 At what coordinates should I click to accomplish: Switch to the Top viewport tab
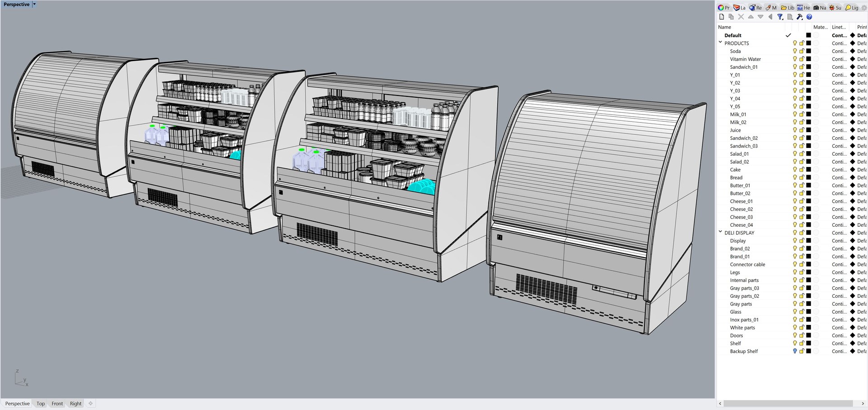click(41, 404)
